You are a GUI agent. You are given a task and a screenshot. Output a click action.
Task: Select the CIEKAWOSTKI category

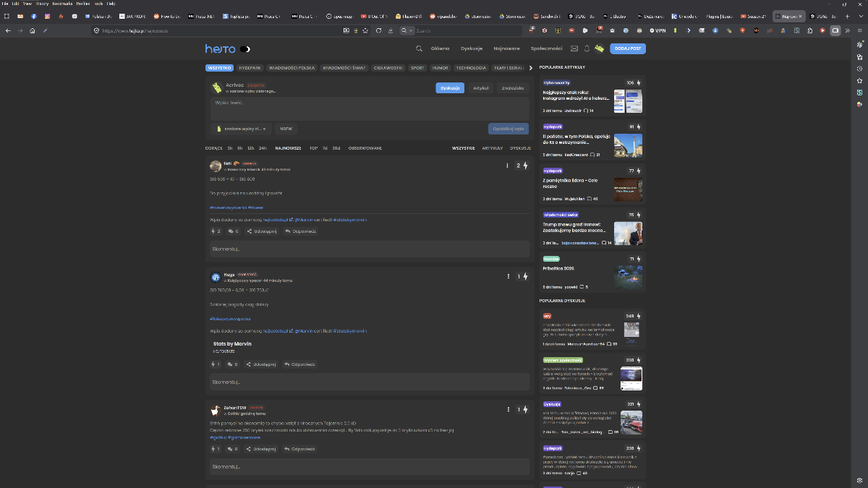(x=388, y=68)
